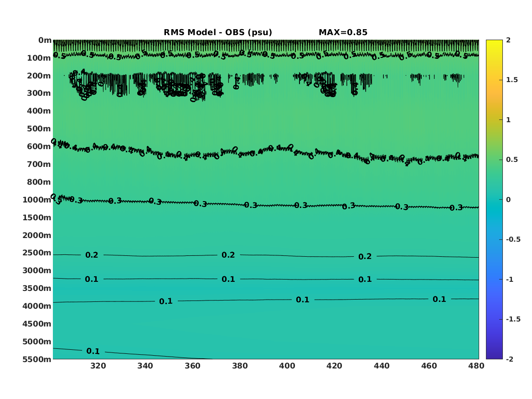This screenshot has height=399, width=532.
Task: Click the '500m' depth tick label
Action: tap(39, 129)
